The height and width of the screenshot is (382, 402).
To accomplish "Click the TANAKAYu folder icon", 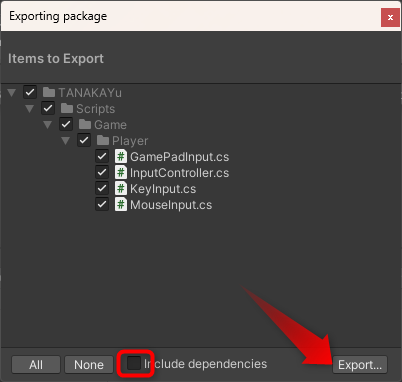I will point(49,92).
